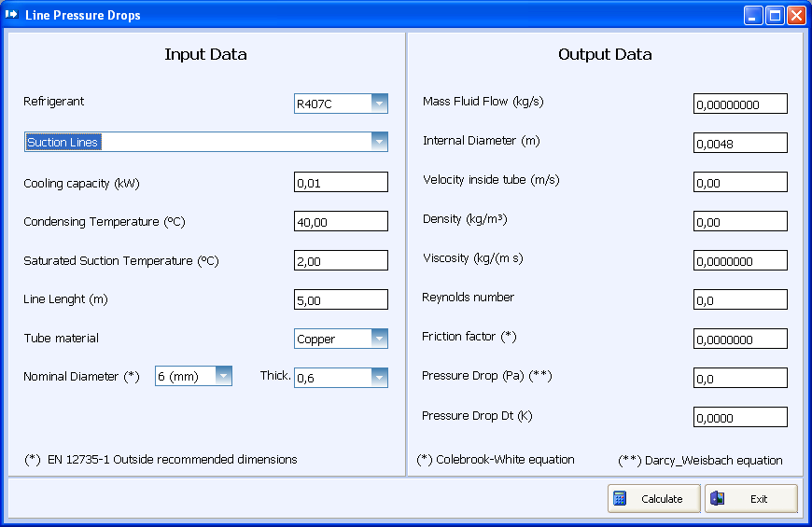Screen dimensions: 812x527
Task: Click the exit door icon
Action: [x=717, y=498]
